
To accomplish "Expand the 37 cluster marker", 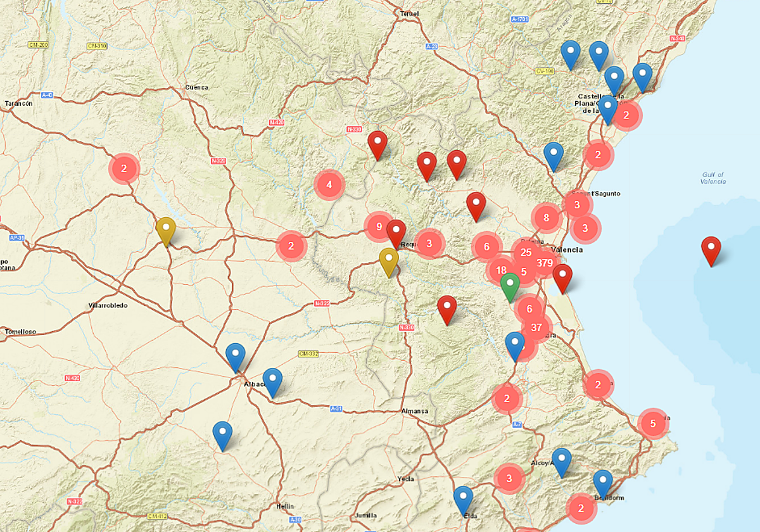I will [536, 327].
